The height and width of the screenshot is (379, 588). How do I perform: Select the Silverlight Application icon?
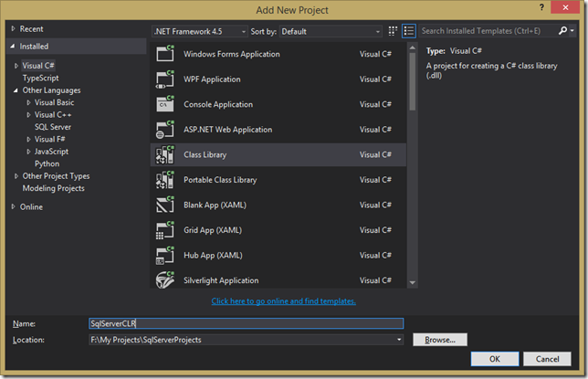click(x=165, y=280)
